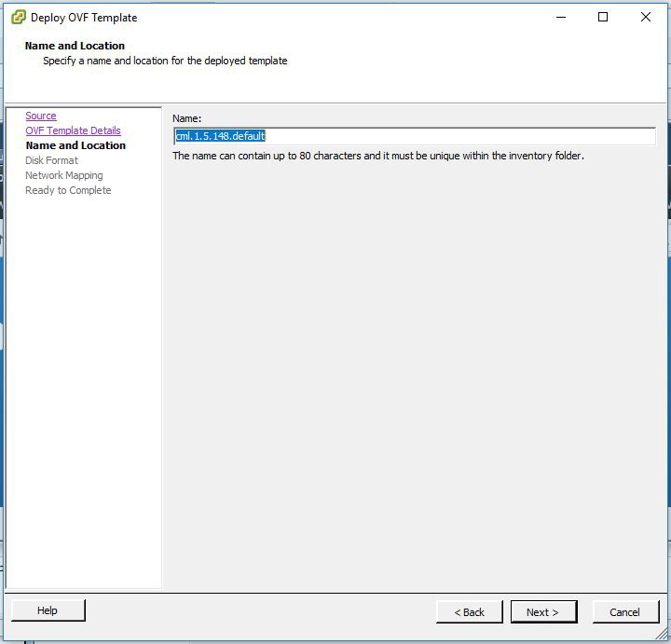Click the 80 characters name hint text
Screen dimensions: 671x644
(x=378, y=156)
